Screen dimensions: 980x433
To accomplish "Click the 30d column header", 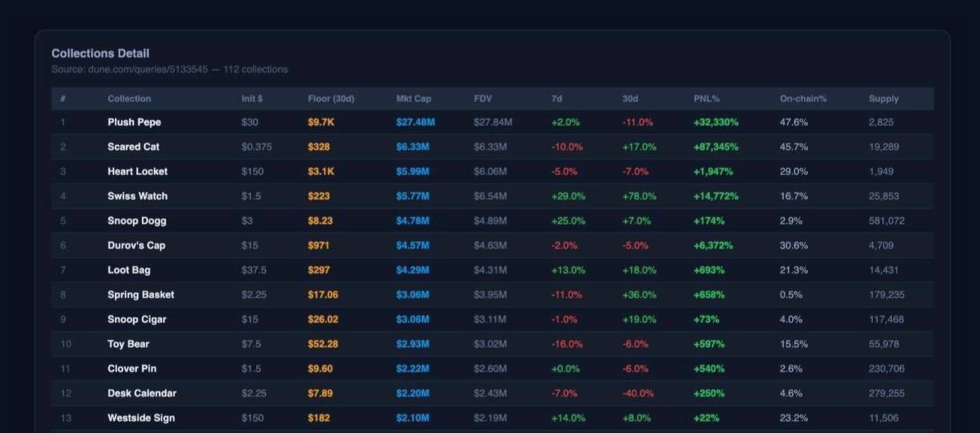I will [x=630, y=99].
